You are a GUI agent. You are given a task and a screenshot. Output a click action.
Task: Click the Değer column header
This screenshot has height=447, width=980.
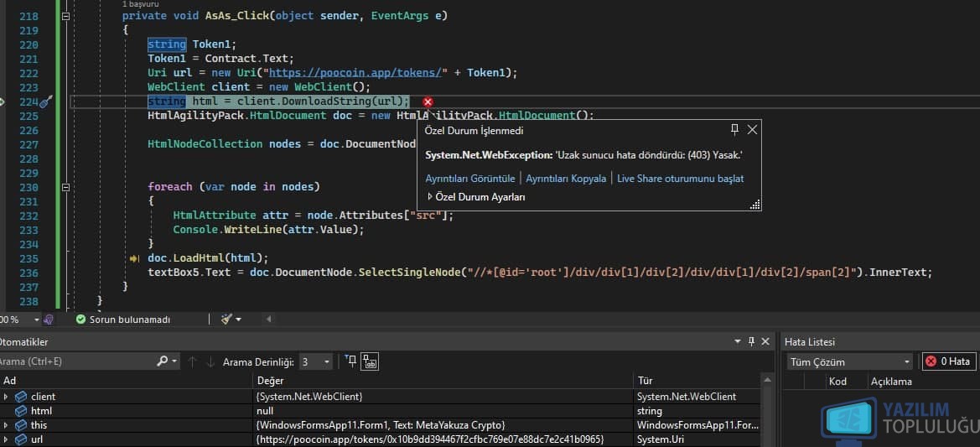click(x=443, y=381)
